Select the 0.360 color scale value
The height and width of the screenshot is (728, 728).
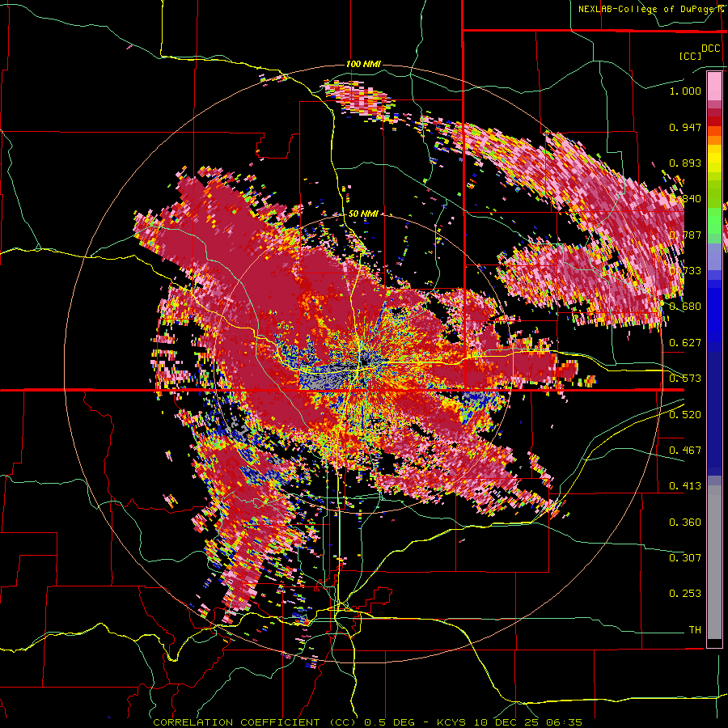tap(685, 523)
